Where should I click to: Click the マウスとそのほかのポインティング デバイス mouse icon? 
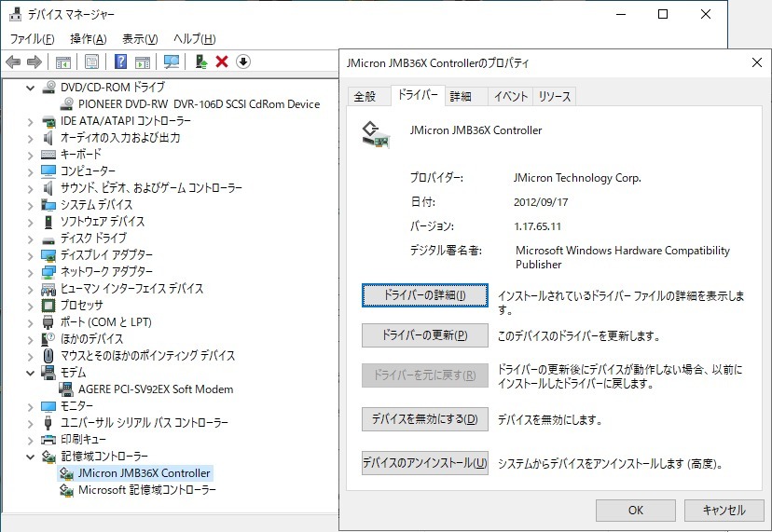coord(48,355)
